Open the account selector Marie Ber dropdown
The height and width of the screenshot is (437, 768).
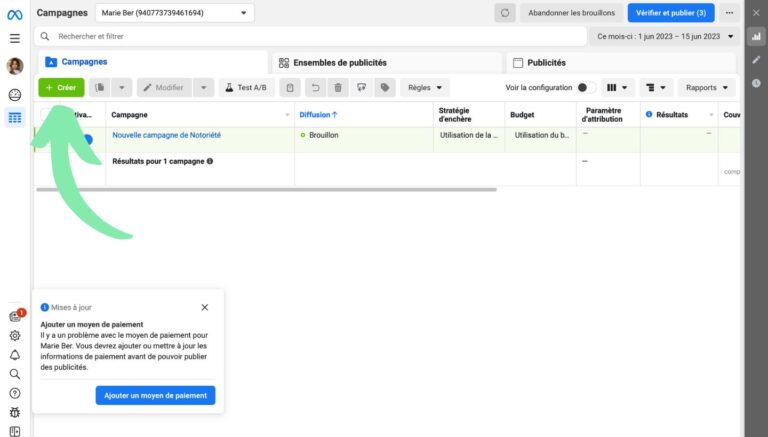(x=174, y=13)
